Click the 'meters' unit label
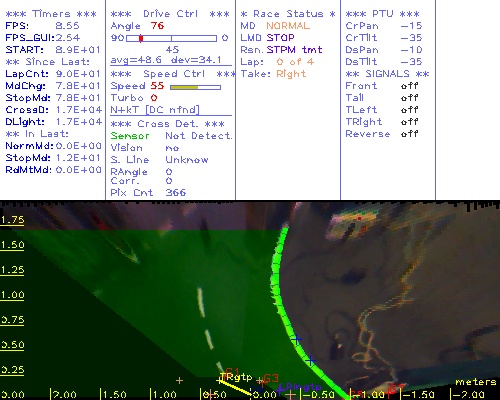500x400 pixels. (476, 382)
